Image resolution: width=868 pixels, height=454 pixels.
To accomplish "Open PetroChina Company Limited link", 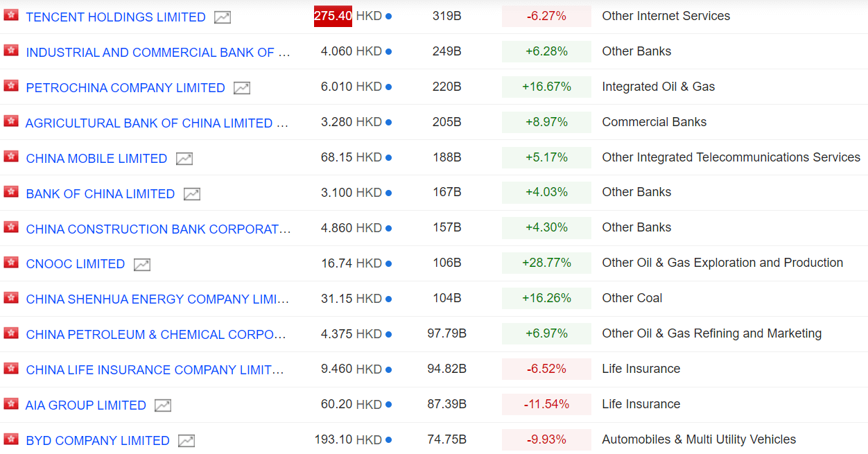I will pyautogui.click(x=125, y=88).
